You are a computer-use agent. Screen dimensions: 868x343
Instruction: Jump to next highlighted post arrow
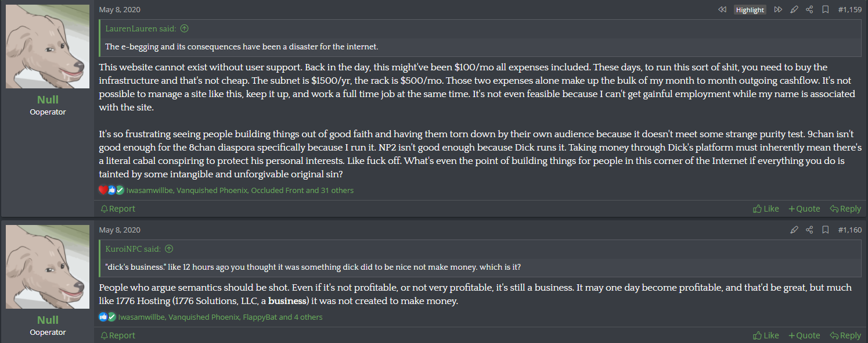tap(778, 9)
